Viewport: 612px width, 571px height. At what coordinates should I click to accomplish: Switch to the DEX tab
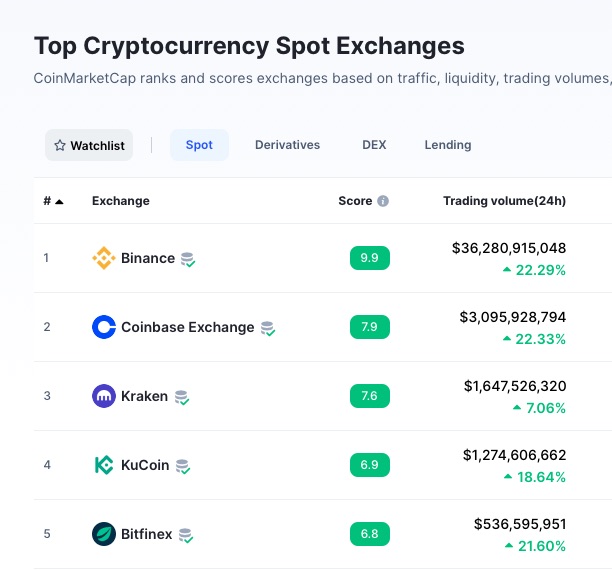pyautogui.click(x=374, y=145)
